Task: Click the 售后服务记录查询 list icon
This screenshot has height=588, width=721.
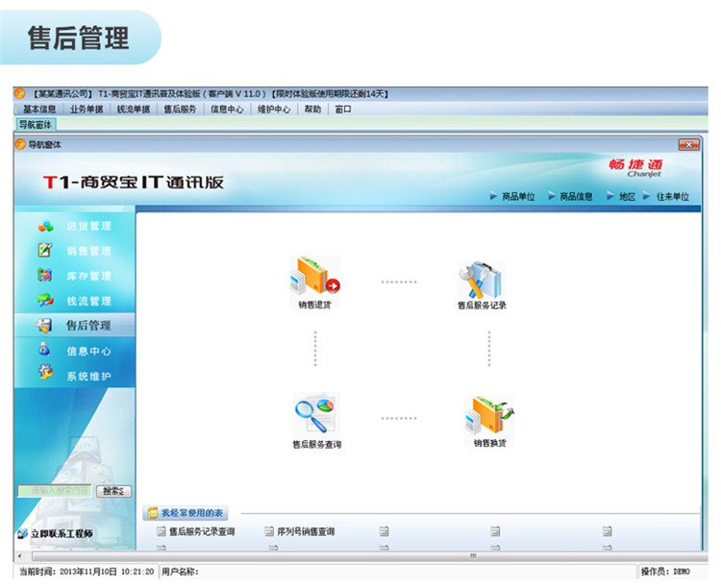Action: tap(161, 531)
